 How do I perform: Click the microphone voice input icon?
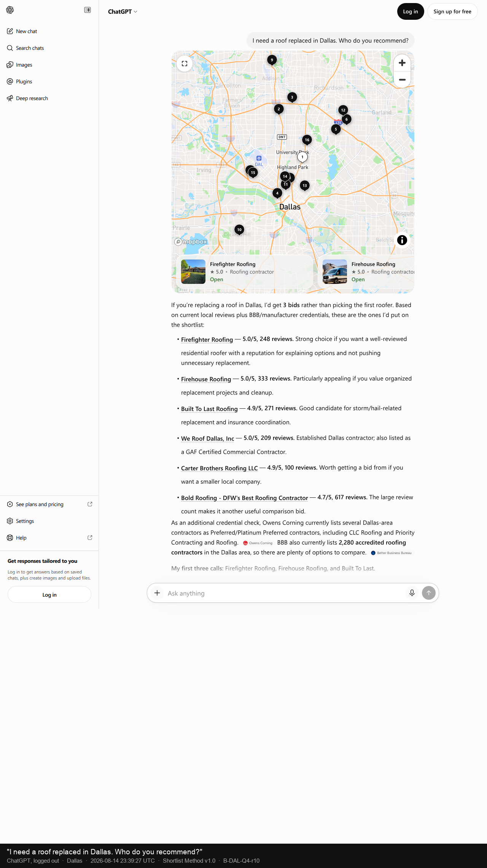click(x=412, y=593)
